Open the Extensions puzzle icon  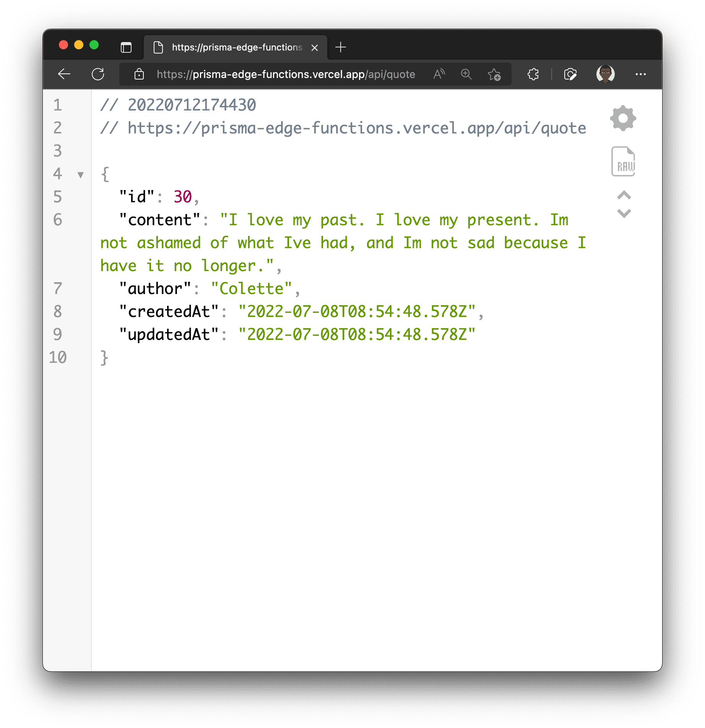[x=533, y=74]
